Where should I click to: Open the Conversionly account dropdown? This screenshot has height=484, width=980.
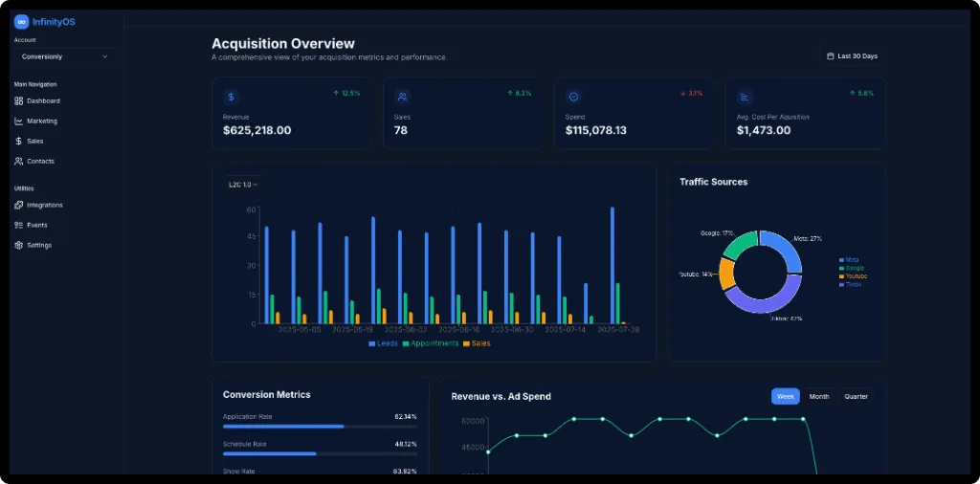[x=64, y=56]
